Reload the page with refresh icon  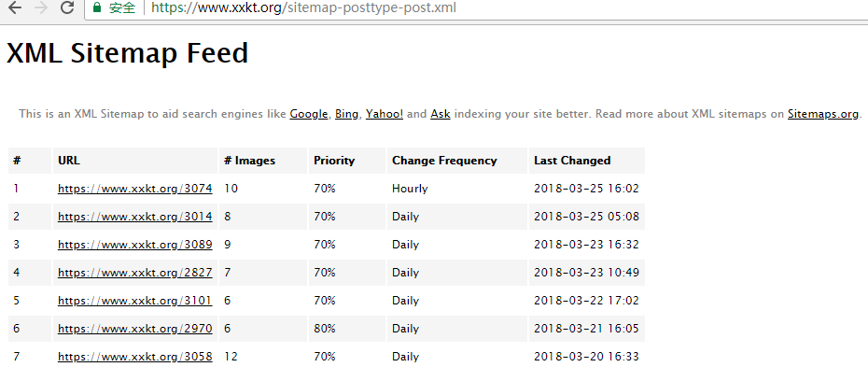pyautogui.click(x=67, y=7)
